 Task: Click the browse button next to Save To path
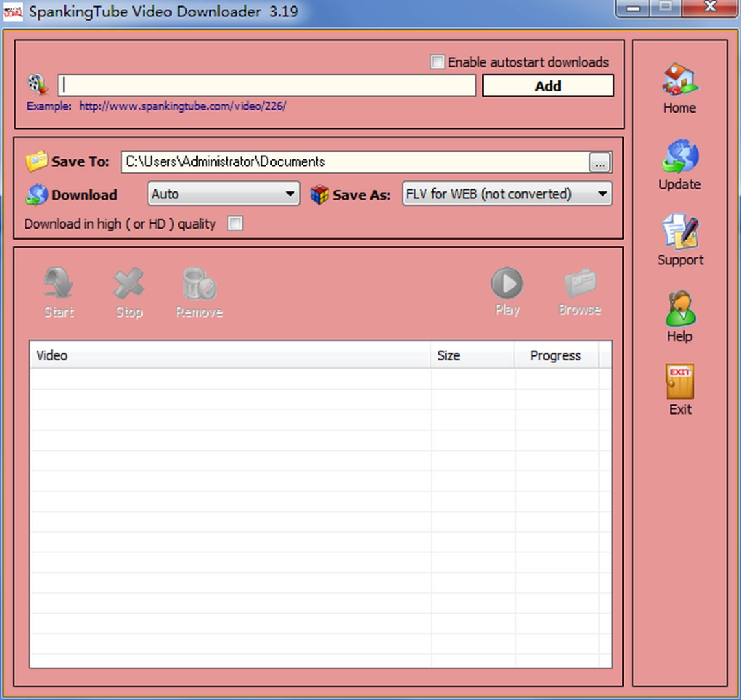click(599, 162)
